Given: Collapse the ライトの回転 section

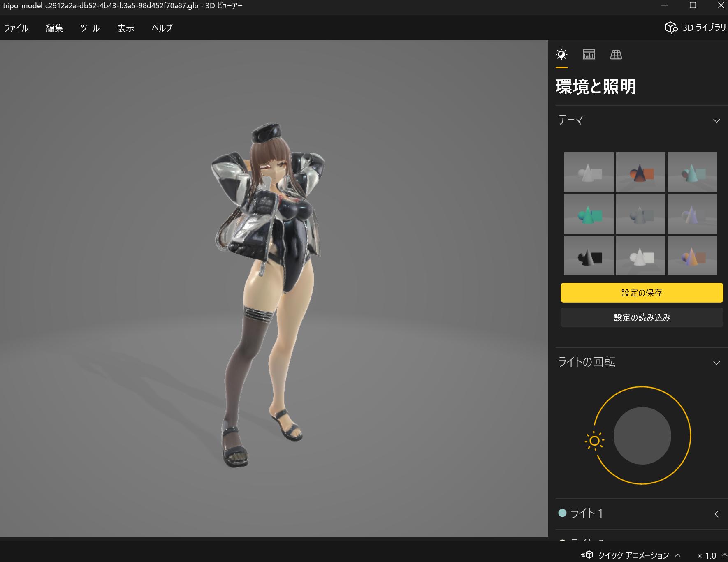Looking at the screenshot, I should pyautogui.click(x=716, y=363).
